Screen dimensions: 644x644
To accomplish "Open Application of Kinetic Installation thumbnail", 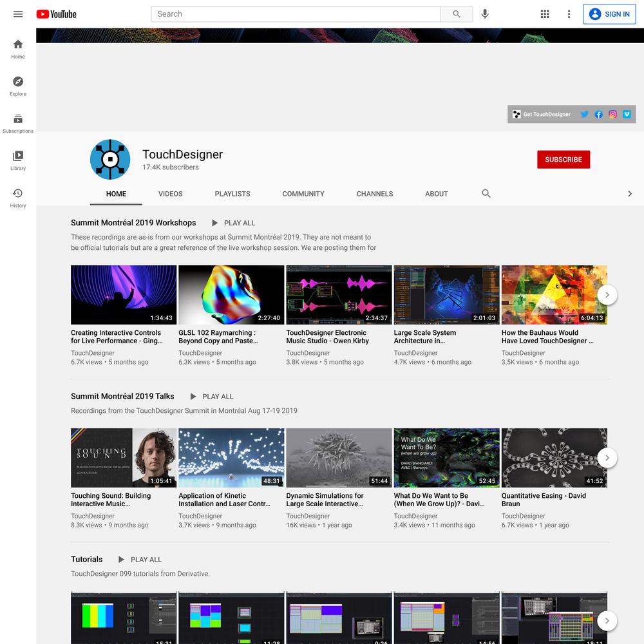I will [231, 458].
